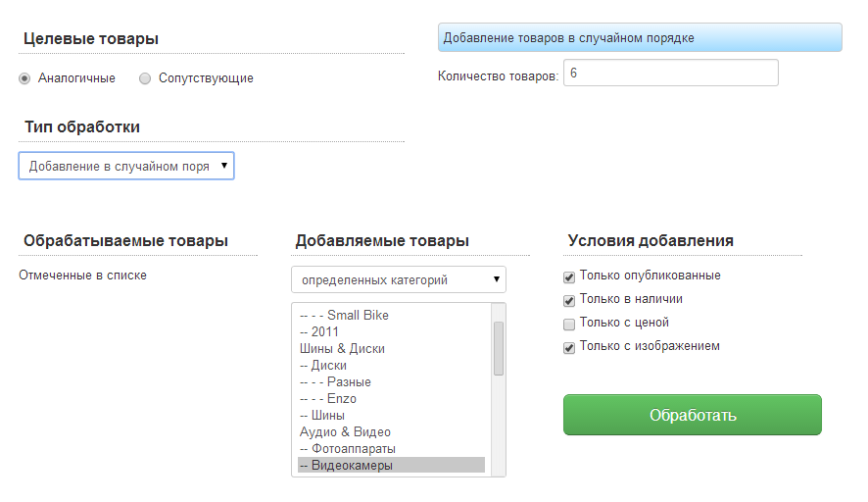Select the Сопутствующие radio button
The width and height of the screenshot is (868, 502).
point(145,78)
